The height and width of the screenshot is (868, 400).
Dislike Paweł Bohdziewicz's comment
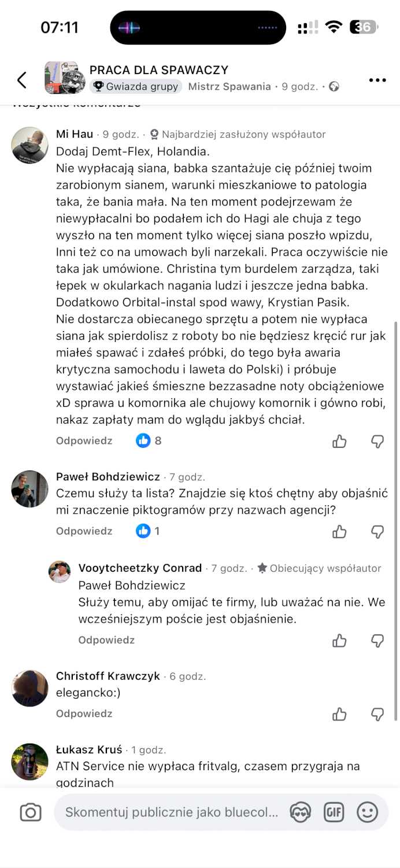(377, 531)
